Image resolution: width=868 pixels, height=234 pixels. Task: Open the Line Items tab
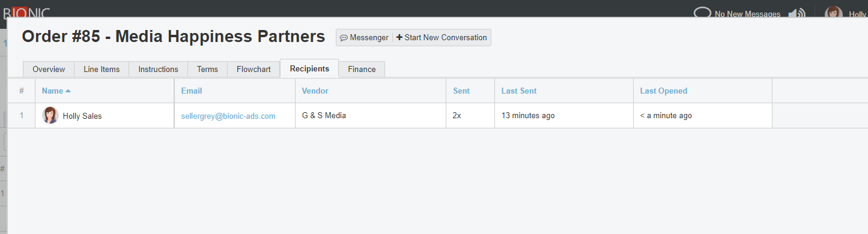[x=102, y=69]
